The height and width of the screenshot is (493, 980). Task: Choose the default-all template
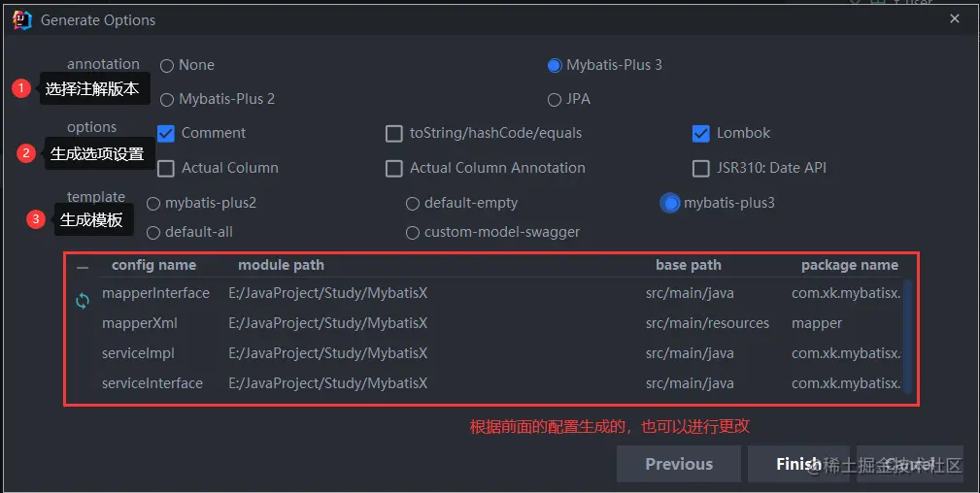point(153,232)
